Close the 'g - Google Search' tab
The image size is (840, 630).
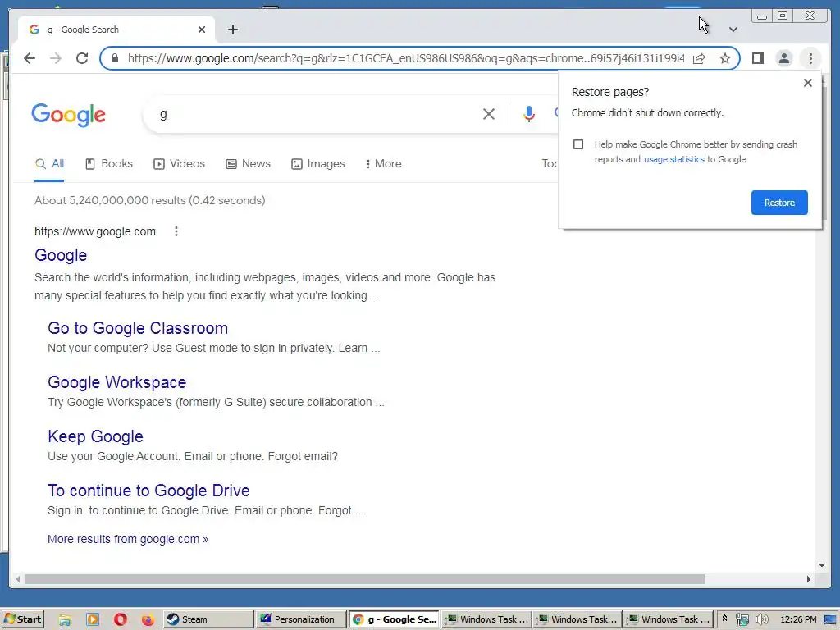coord(202,30)
